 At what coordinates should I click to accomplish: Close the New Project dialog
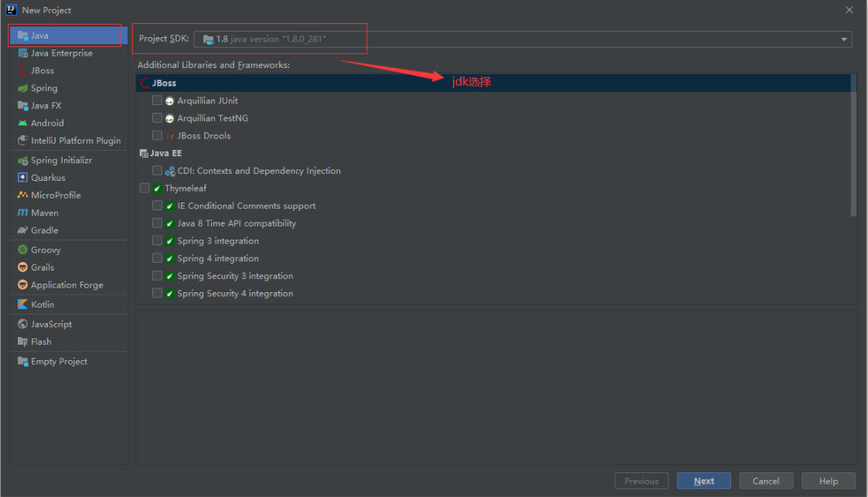(x=849, y=10)
